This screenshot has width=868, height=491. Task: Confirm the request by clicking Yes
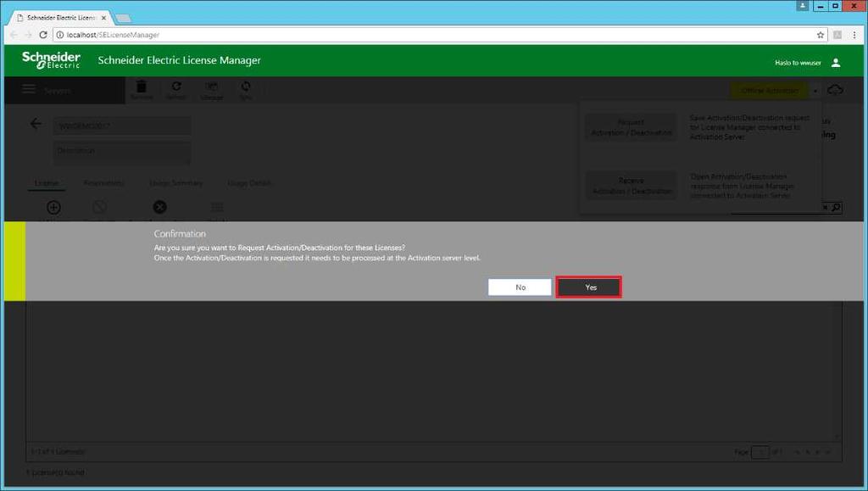pos(588,287)
